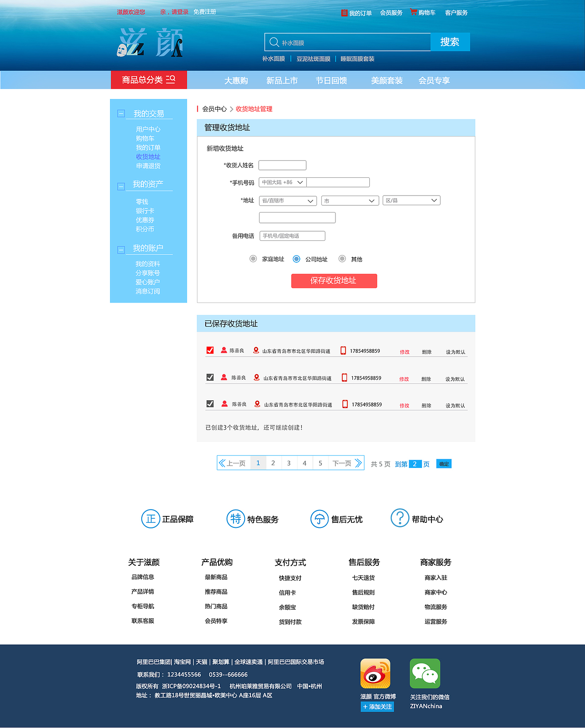Go to page 3 in pagination
Screen dimensions: 585x728
point(289,463)
